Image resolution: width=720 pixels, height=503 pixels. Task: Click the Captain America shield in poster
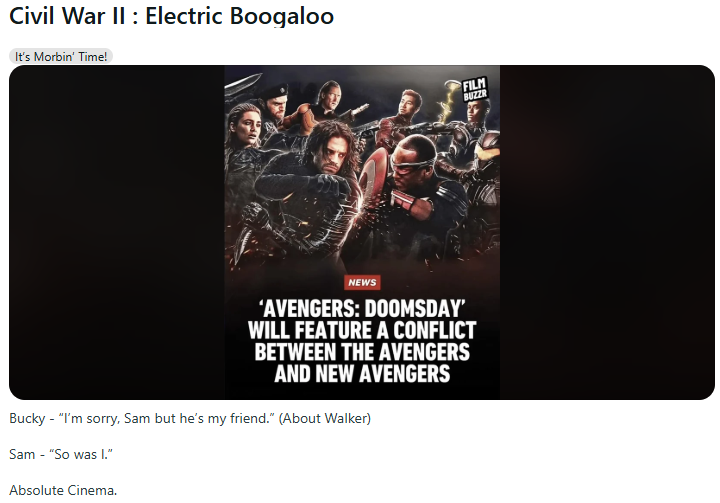click(373, 180)
